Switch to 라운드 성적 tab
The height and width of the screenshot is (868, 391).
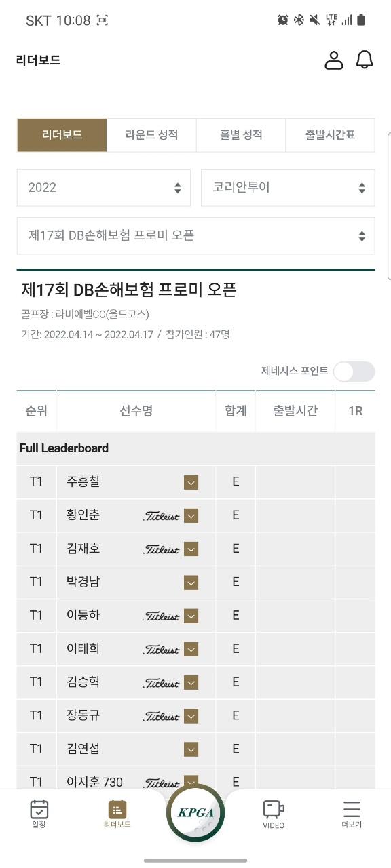[151, 135]
